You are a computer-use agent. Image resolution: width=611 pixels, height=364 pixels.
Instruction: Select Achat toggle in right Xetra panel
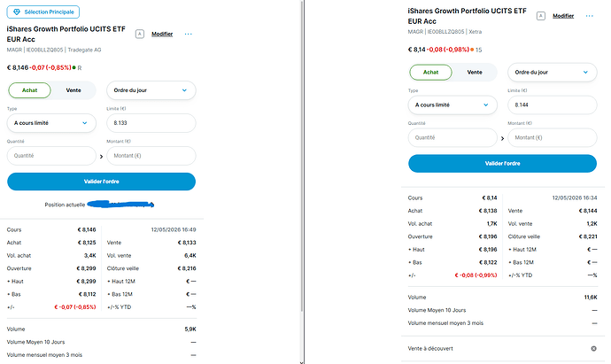tap(430, 73)
